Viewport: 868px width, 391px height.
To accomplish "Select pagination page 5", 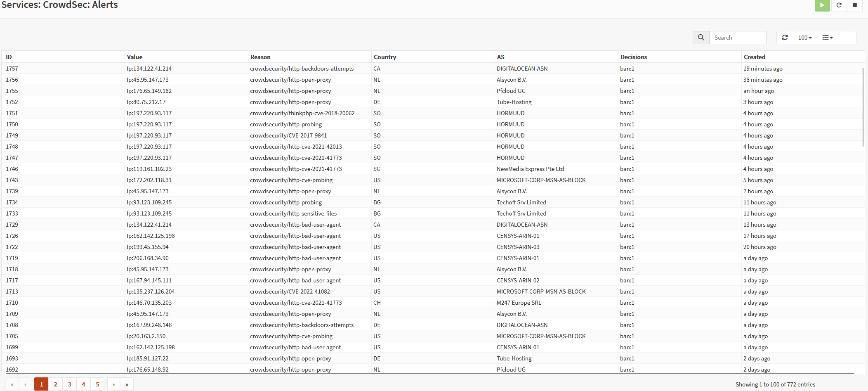I will [x=97, y=384].
